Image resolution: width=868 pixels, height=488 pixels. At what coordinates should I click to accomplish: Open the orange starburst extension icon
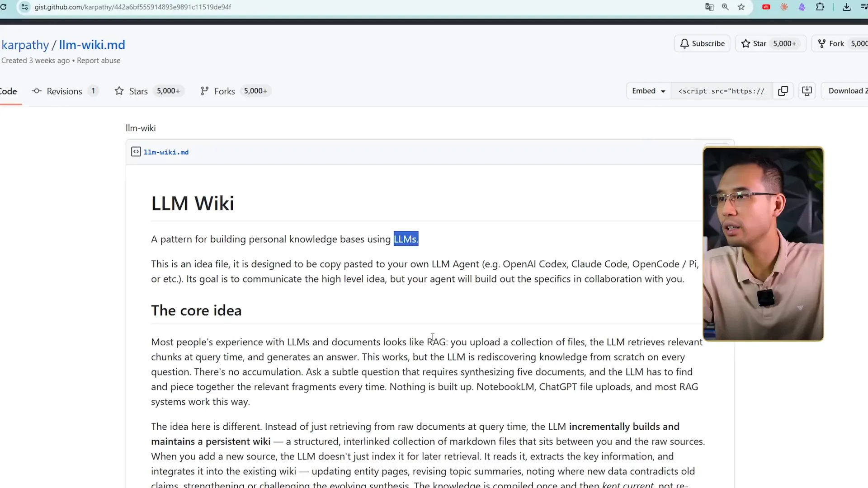784,7
